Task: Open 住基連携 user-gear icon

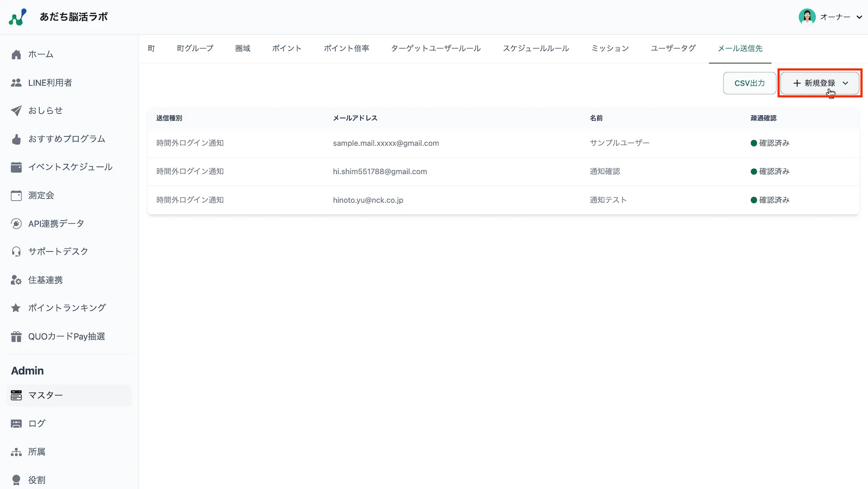Action: pyautogui.click(x=16, y=279)
